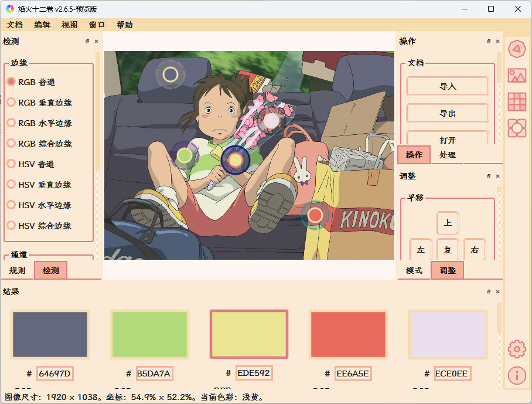The width and height of the screenshot is (532, 404).
Task: Click the hex field showing B5DA7A
Action: coord(154,374)
